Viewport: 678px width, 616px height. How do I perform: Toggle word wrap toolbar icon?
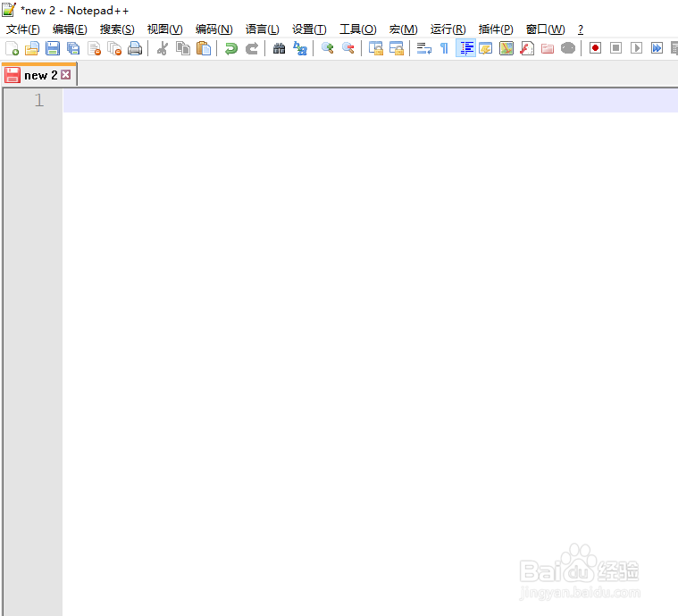(423, 48)
